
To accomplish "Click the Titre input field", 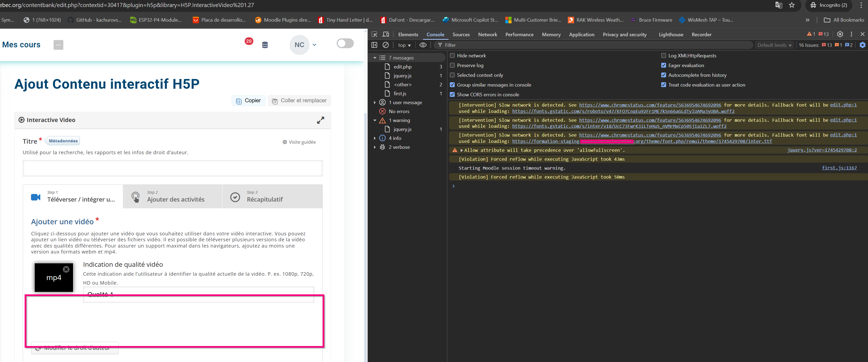I will coord(172,168).
